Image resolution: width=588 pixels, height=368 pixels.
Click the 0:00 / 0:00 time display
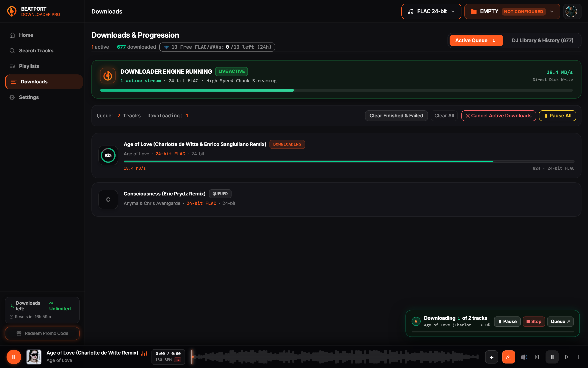click(168, 353)
